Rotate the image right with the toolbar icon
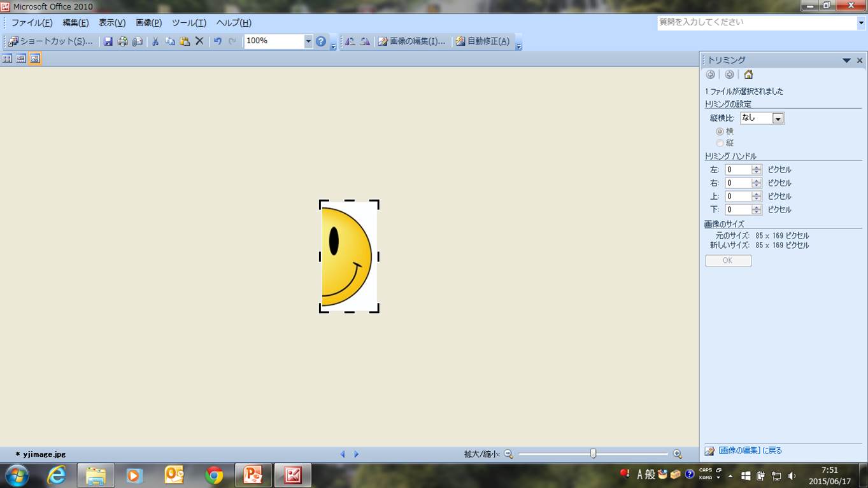868x488 pixels. pyautogui.click(x=365, y=41)
